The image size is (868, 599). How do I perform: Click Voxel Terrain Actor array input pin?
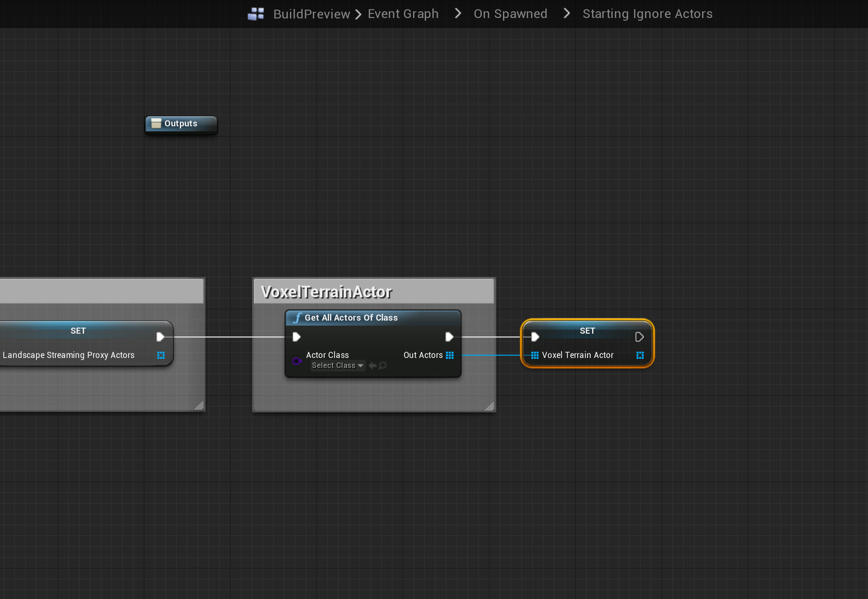pyautogui.click(x=534, y=355)
